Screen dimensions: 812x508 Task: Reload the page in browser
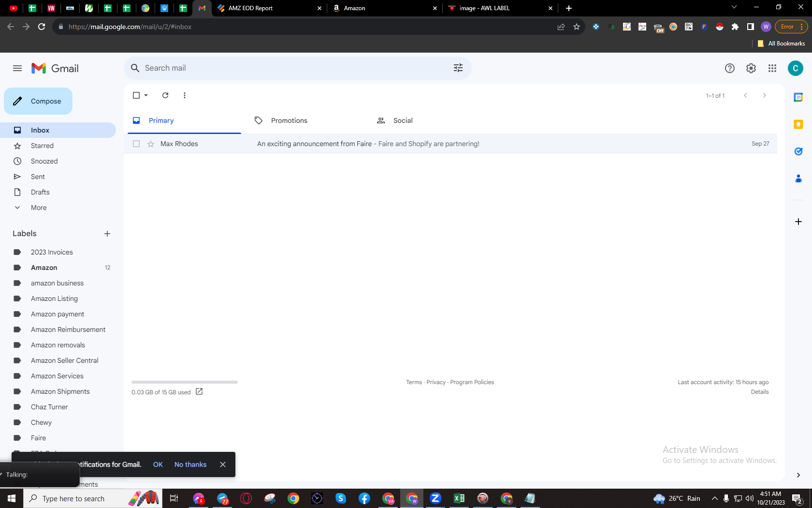click(42, 27)
